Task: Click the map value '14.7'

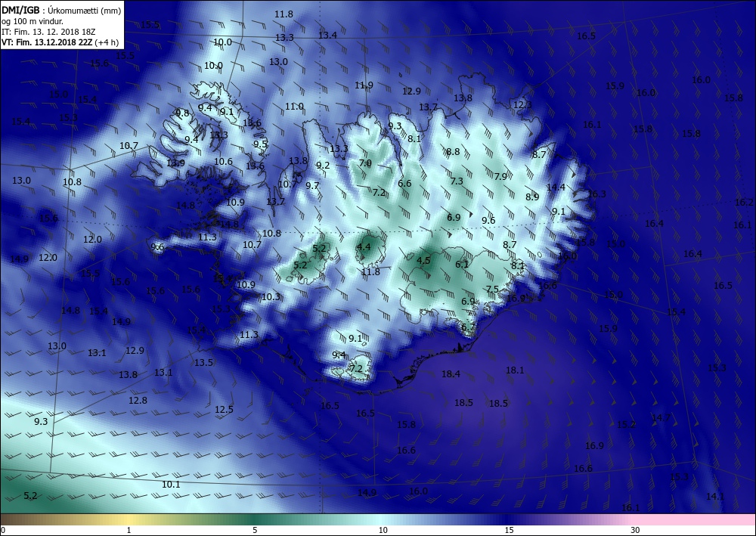Action: tap(661, 418)
